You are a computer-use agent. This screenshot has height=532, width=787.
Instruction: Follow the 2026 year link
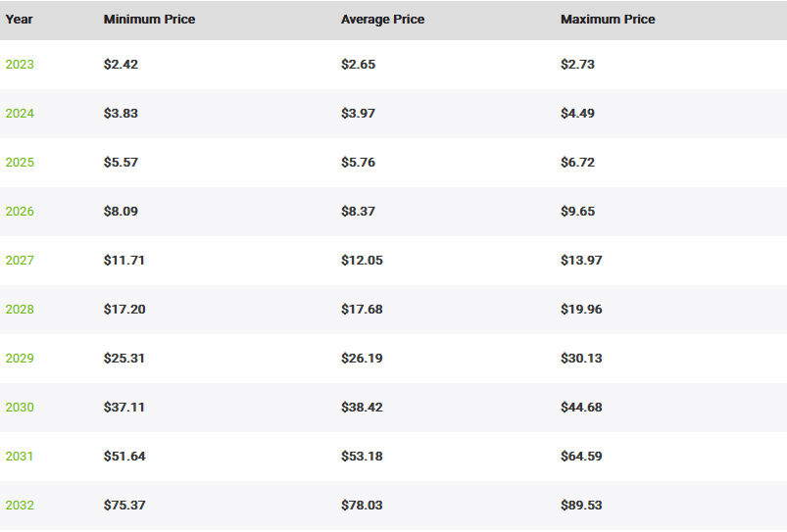pyautogui.click(x=20, y=212)
